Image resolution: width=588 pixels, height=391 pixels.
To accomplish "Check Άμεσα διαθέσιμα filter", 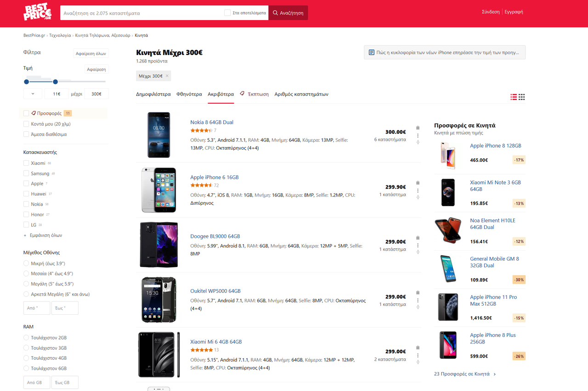I will click(26, 134).
